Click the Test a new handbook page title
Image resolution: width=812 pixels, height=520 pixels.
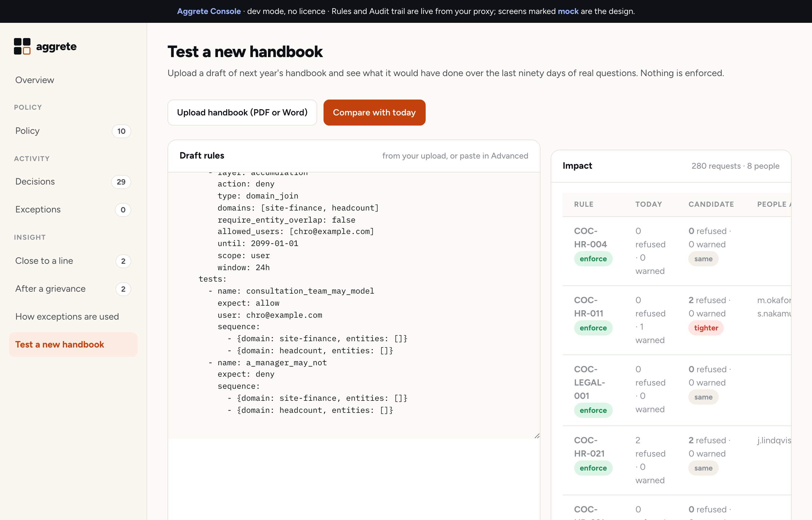coord(245,52)
